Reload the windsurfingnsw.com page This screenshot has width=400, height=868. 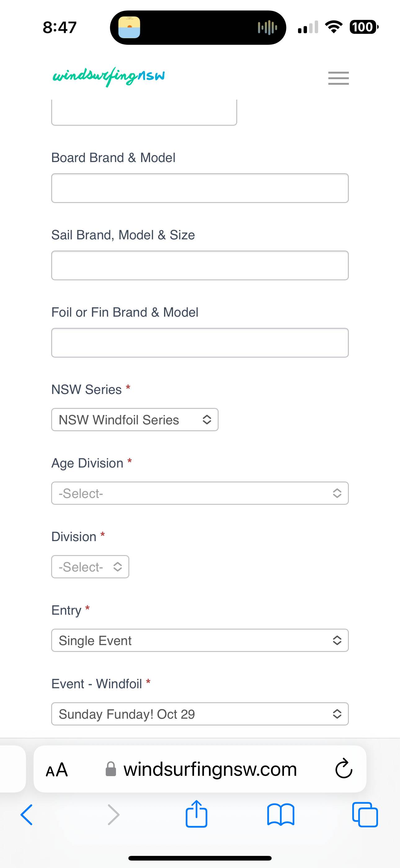pos(344,769)
